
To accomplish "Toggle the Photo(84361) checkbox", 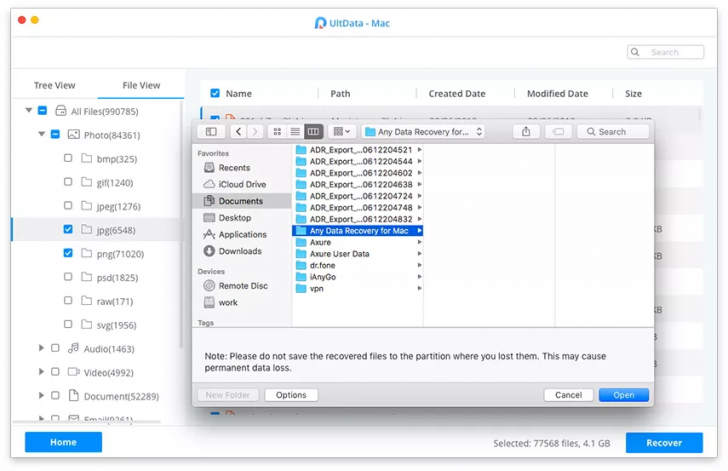I will (55, 134).
